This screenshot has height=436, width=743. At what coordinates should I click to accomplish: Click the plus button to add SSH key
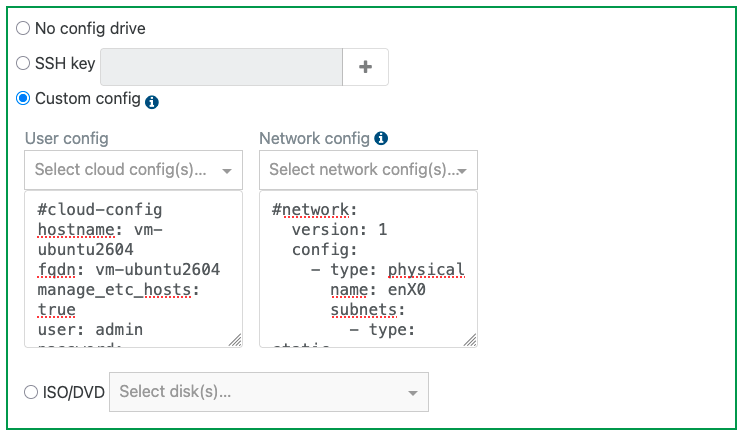coord(365,67)
